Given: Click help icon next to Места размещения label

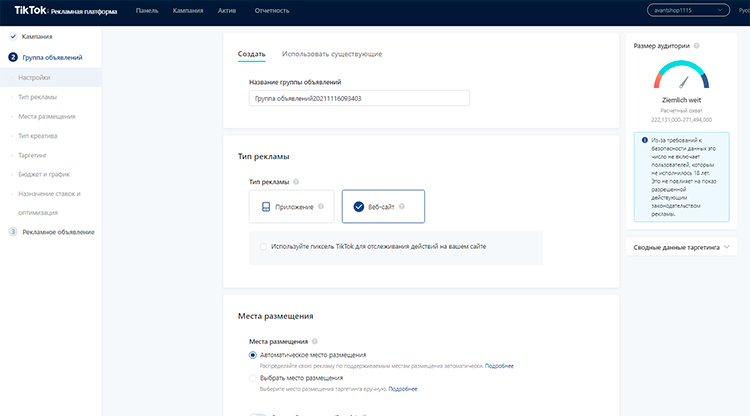Looking at the screenshot, I should (x=316, y=341).
